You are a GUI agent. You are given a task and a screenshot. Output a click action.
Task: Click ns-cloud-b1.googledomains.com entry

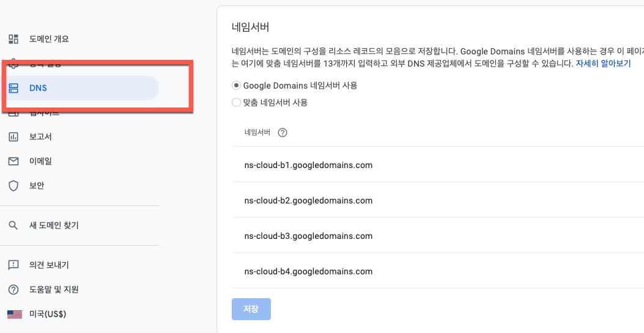308,165
